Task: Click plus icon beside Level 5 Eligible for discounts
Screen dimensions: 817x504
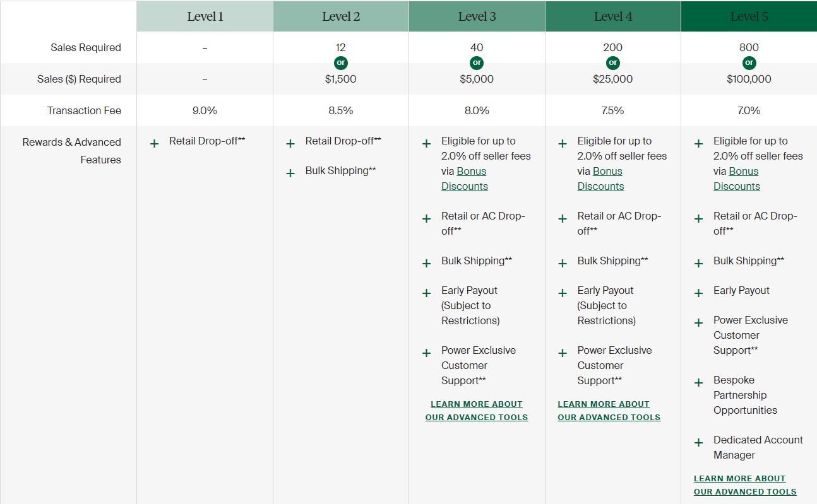Action: point(698,144)
